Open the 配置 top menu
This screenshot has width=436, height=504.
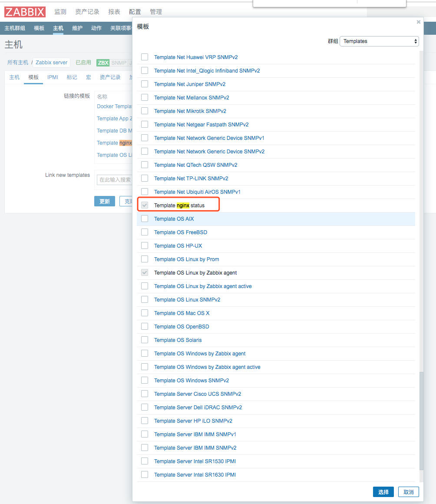pyautogui.click(x=135, y=12)
